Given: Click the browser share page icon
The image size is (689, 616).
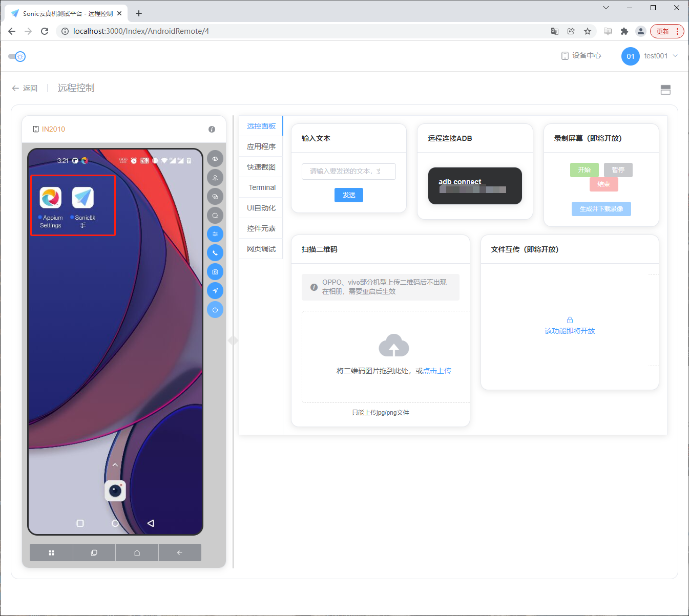Looking at the screenshot, I should click(x=571, y=31).
